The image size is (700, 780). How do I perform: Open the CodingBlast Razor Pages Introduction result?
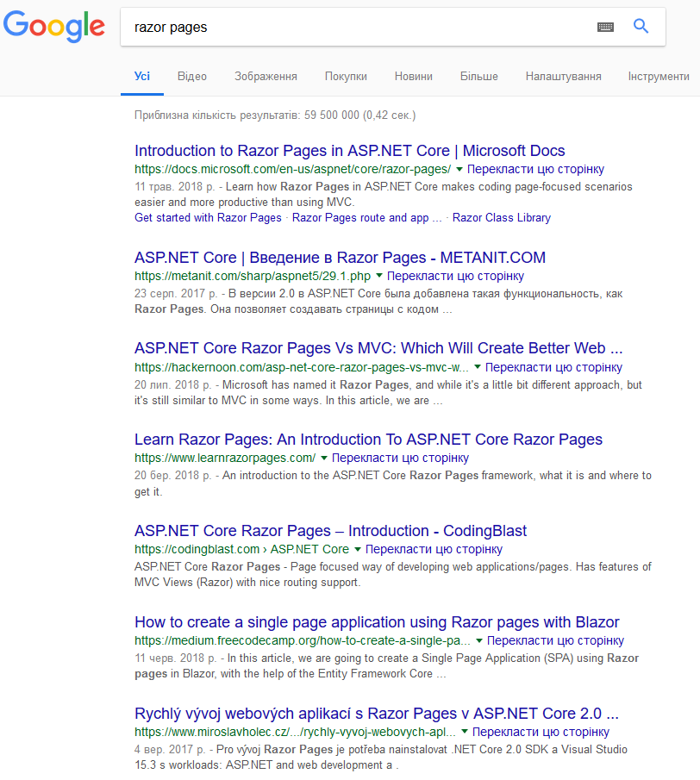coord(330,531)
